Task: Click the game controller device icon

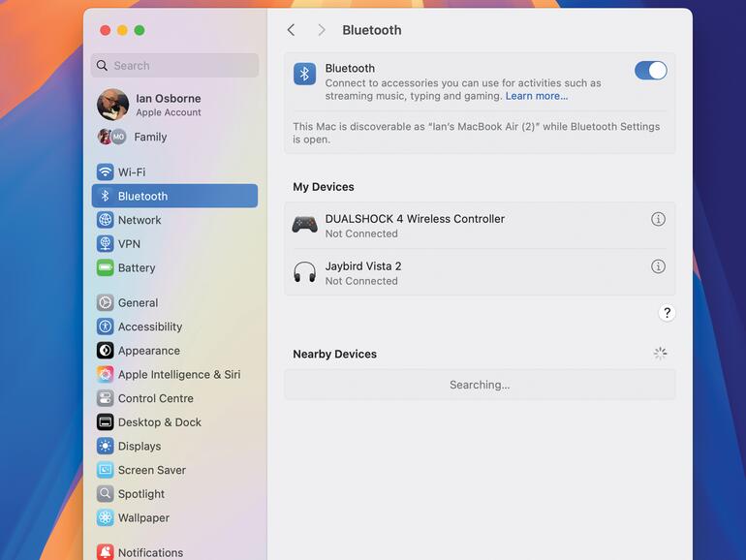Action: tap(304, 225)
